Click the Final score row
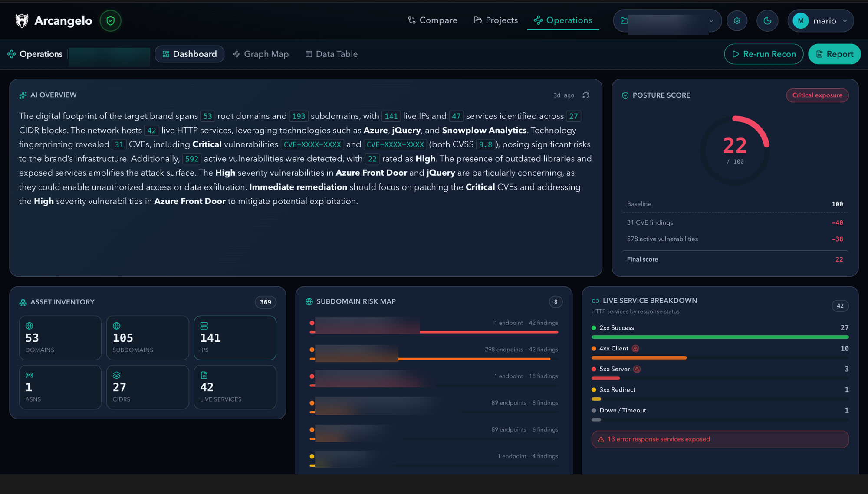The width and height of the screenshot is (868, 494). (x=735, y=259)
